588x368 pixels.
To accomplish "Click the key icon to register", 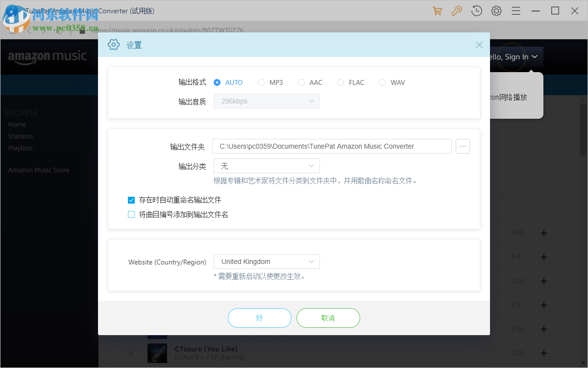I will pos(457,10).
